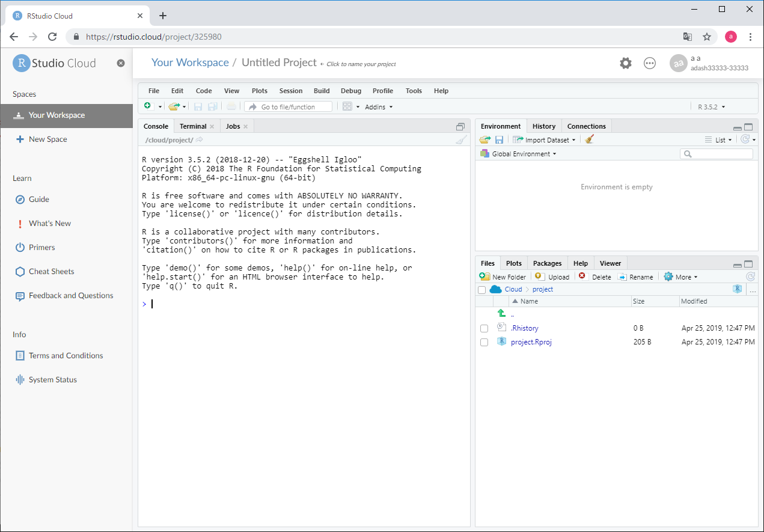Open the Addins dropdown menu

(379, 107)
